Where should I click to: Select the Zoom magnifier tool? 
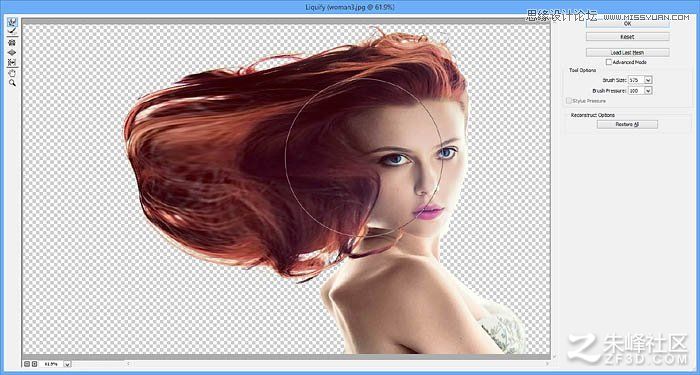[12, 83]
